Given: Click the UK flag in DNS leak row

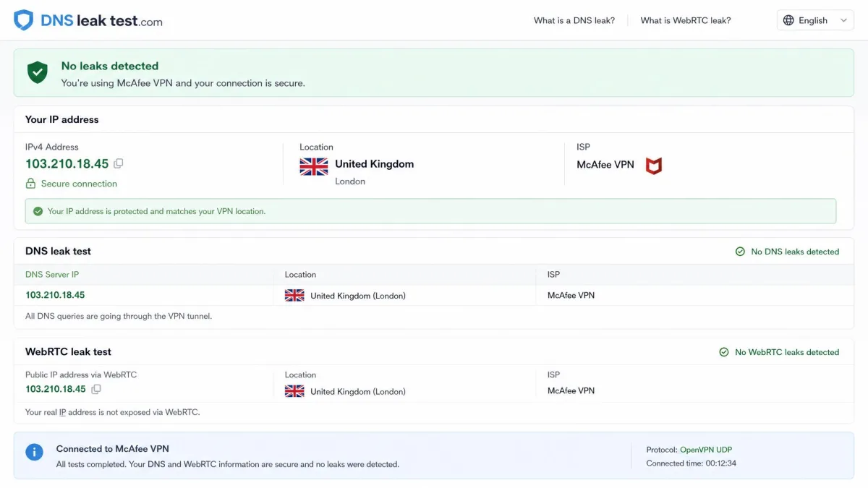Looking at the screenshot, I should [x=294, y=295].
